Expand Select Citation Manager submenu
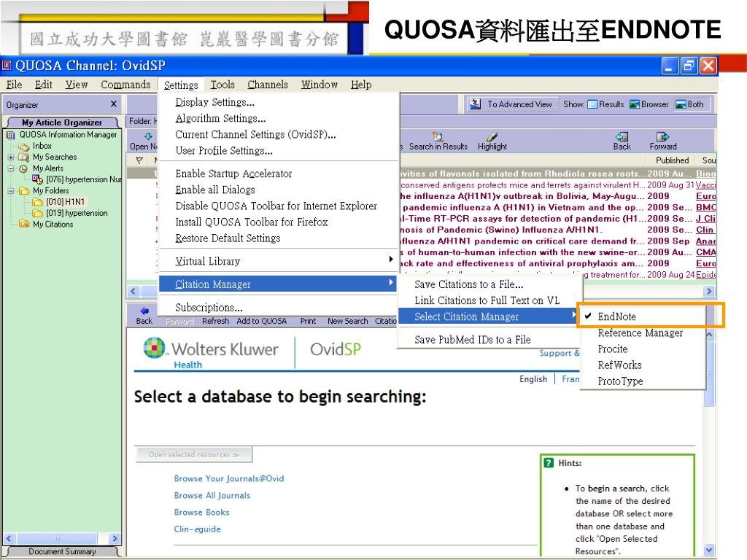 [488, 316]
